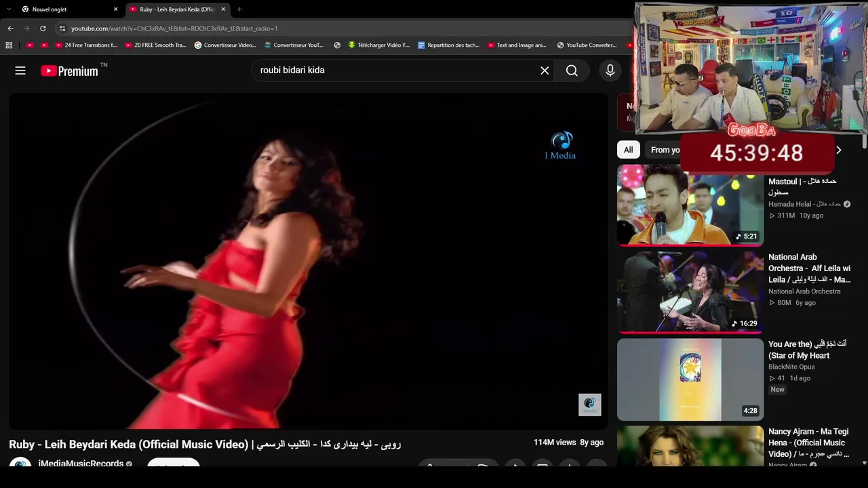Open the Télécharger Vidéo Y... bookmark
Screen dimensions: 868x488
(x=378, y=45)
